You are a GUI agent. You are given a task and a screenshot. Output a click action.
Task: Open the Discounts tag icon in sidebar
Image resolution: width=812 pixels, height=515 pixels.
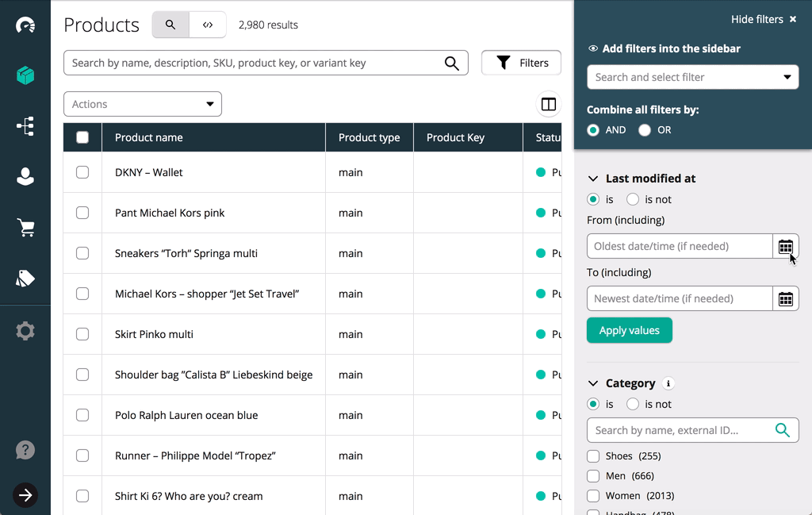click(25, 279)
